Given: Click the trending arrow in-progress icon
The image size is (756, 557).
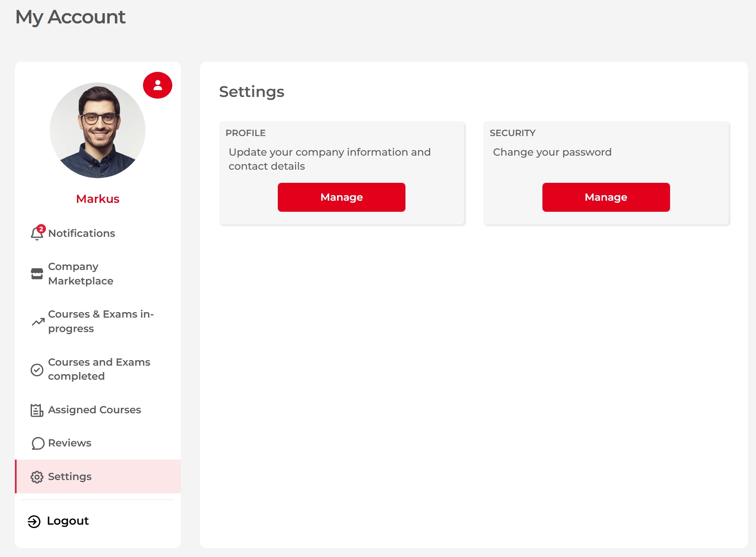Looking at the screenshot, I should [x=38, y=322].
